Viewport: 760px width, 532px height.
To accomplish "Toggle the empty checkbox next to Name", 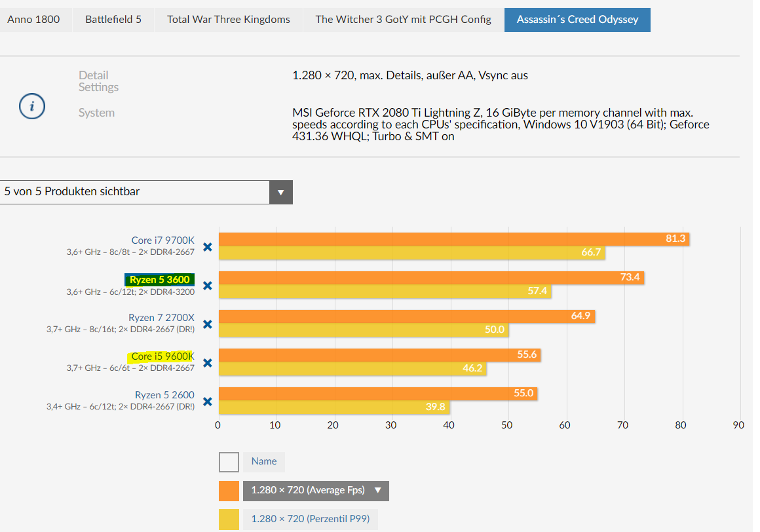I will click(x=229, y=463).
